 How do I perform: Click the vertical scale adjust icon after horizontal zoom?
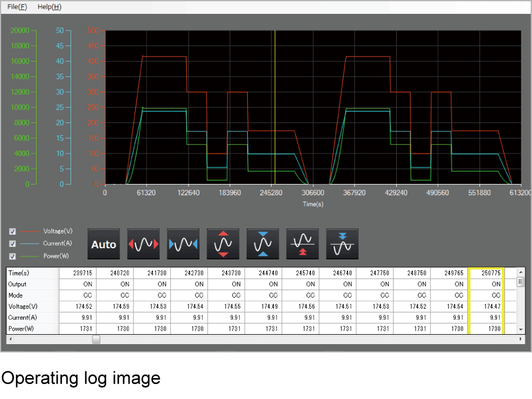pos(223,244)
